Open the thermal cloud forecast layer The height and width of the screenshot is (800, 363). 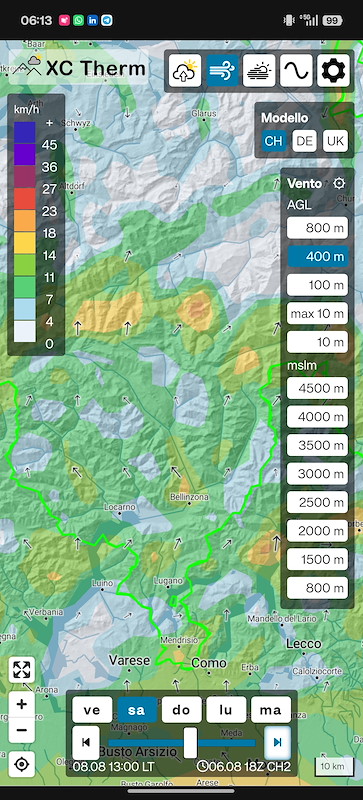(x=185, y=71)
